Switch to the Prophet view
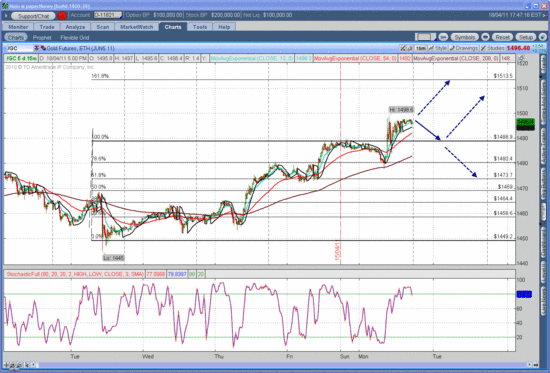550x373 pixels. point(42,38)
